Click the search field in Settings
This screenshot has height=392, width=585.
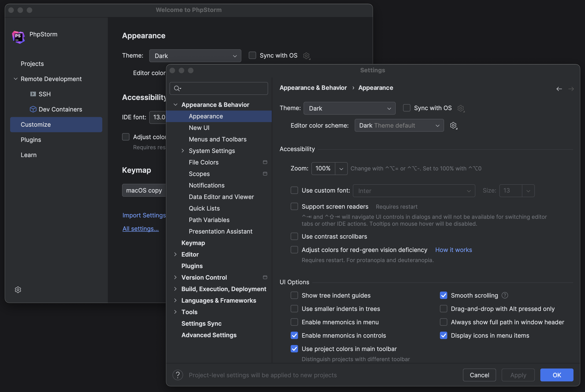[219, 88]
